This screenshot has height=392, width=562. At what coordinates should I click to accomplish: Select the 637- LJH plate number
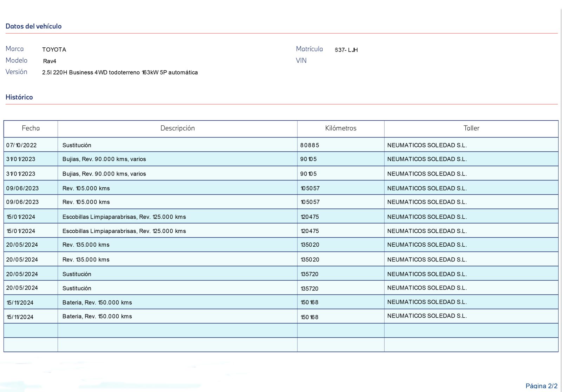click(346, 50)
